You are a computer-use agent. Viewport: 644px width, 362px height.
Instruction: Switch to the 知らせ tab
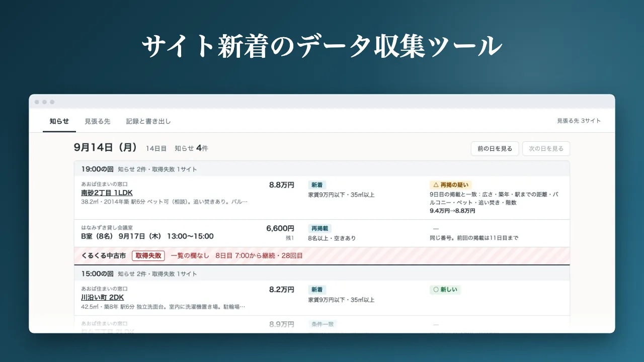(59, 121)
